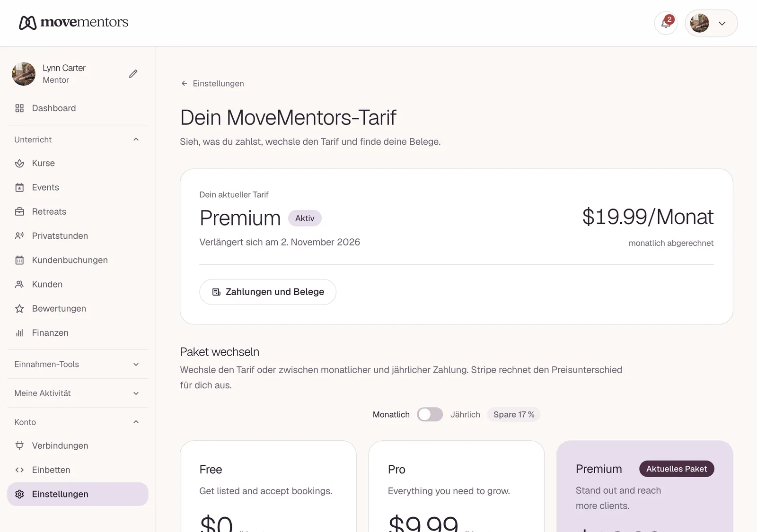The width and height of the screenshot is (757, 532).
Task: Open the notifications bell
Action: coord(666,23)
